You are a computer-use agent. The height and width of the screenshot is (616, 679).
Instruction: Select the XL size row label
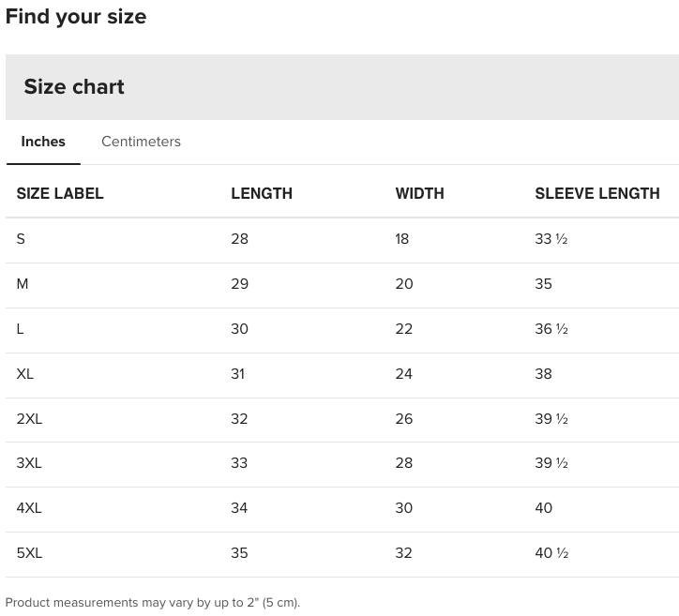(x=24, y=374)
